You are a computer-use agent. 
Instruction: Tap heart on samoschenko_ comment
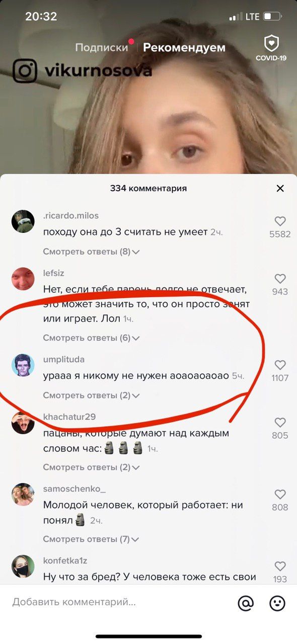[x=280, y=494]
